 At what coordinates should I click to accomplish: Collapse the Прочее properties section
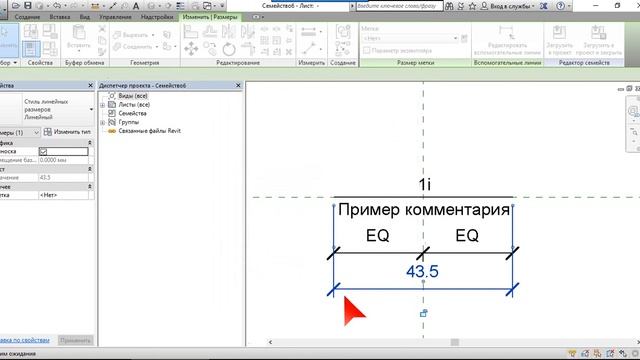coord(90,187)
